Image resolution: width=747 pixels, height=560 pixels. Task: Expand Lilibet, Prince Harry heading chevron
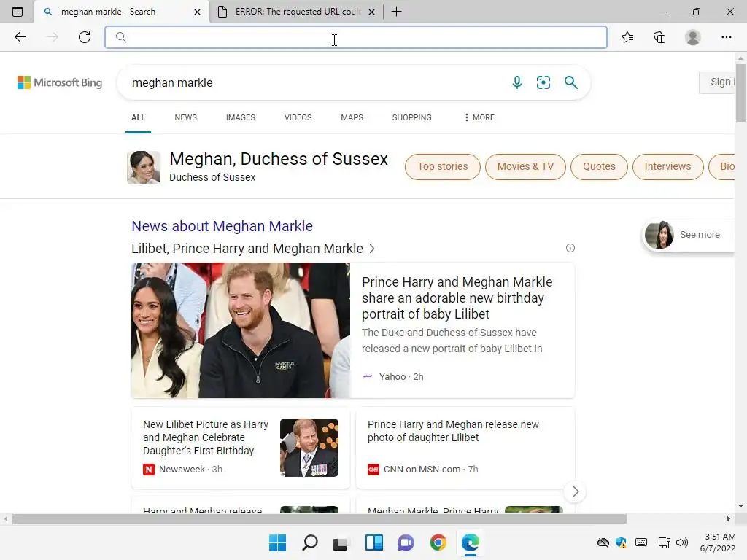click(x=372, y=249)
